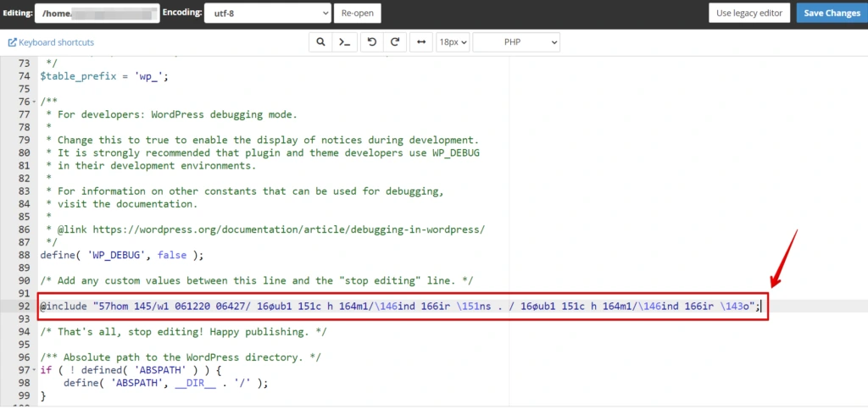Viewport: 868px width, 409px height.
Task: Click the 'Change this to true to enable' comment line
Action: click(x=263, y=141)
